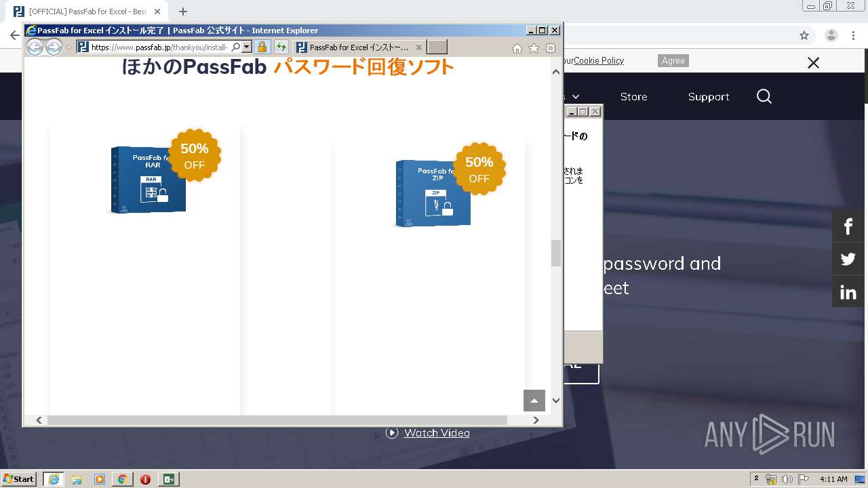Open the Excel-style taskbar app icon

169,479
